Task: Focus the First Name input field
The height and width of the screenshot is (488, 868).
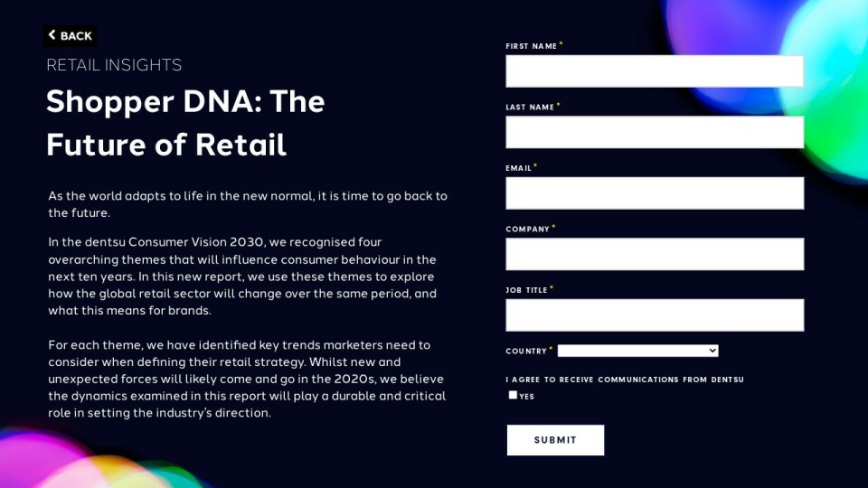Action: pyautogui.click(x=654, y=71)
